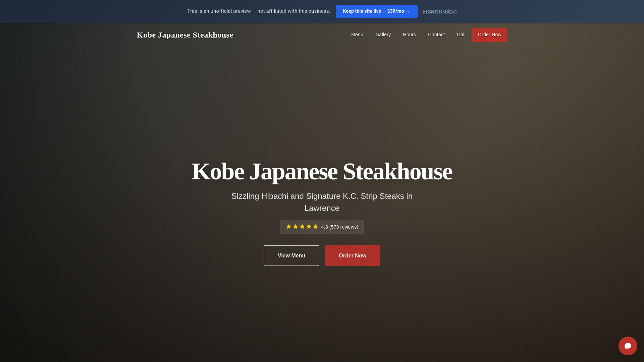
Task: Open the Menu nav link
Action: pyautogui.click(x=357, y=35)
